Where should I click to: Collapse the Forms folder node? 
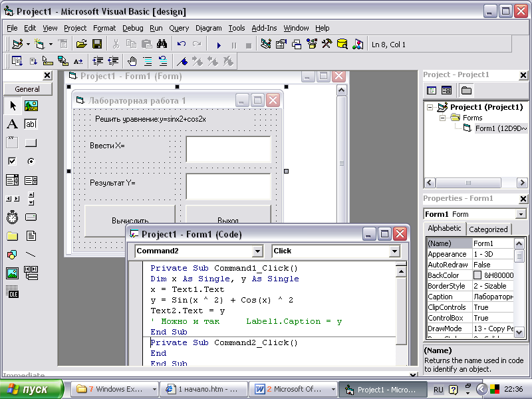tap(442, 118)
